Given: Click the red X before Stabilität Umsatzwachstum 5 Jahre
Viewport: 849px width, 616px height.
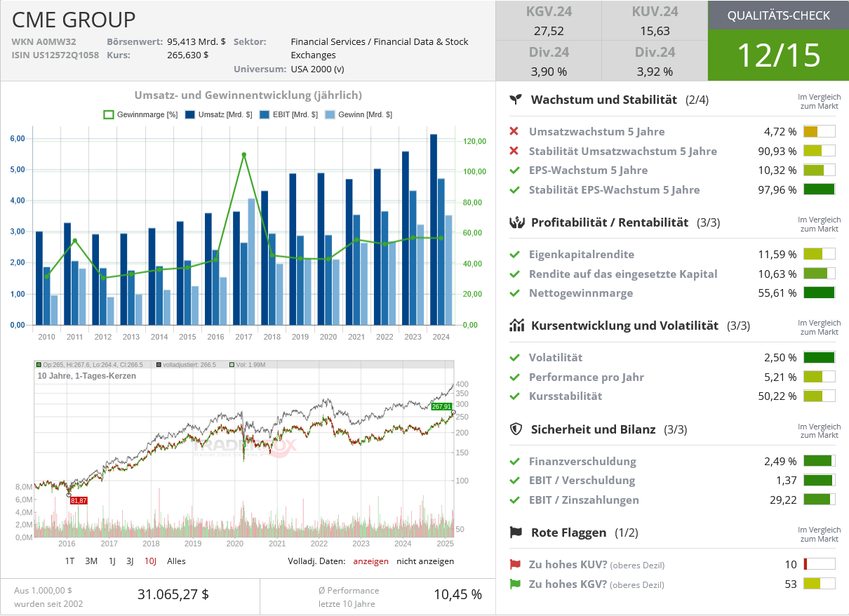Looking at the screenshot, I should click(x=514, y=151).
